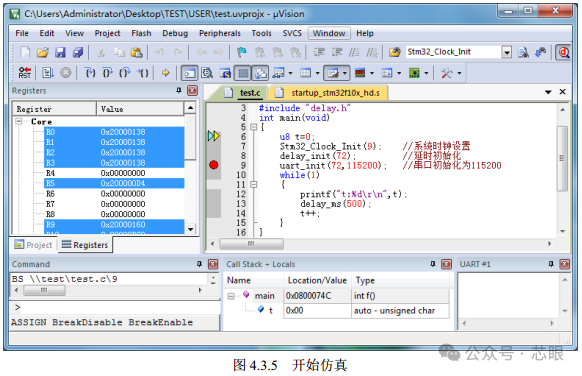Click the Watch windows icon
582x376 pixels.
278,73
